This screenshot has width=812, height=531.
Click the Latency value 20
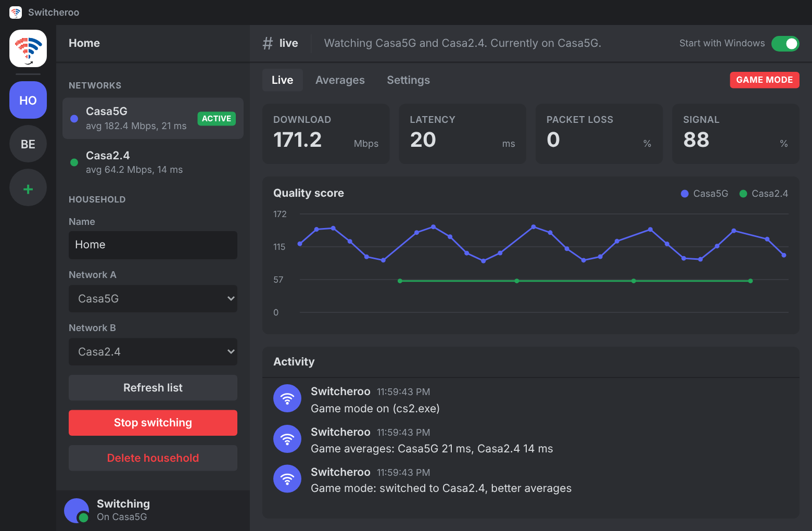coord(423,140)
